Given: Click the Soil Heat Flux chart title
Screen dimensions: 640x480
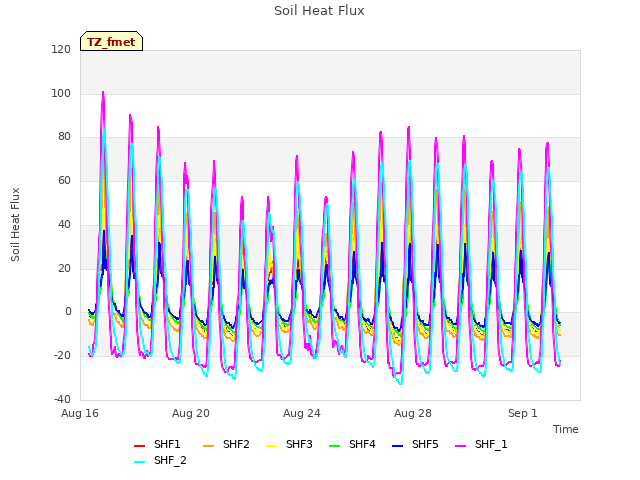Looking at the screenshot, I should [319, 11].
